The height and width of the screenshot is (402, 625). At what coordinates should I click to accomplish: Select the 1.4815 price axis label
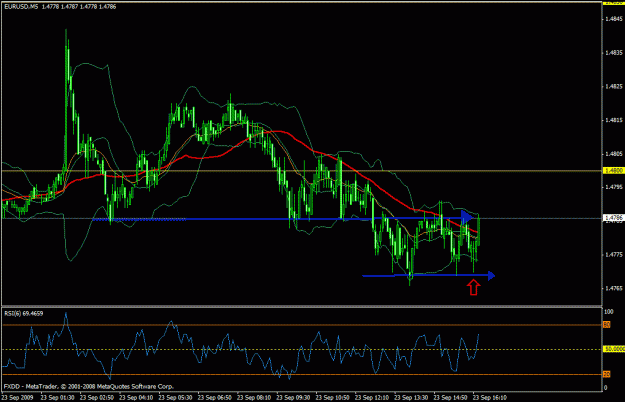click(613, 120)
